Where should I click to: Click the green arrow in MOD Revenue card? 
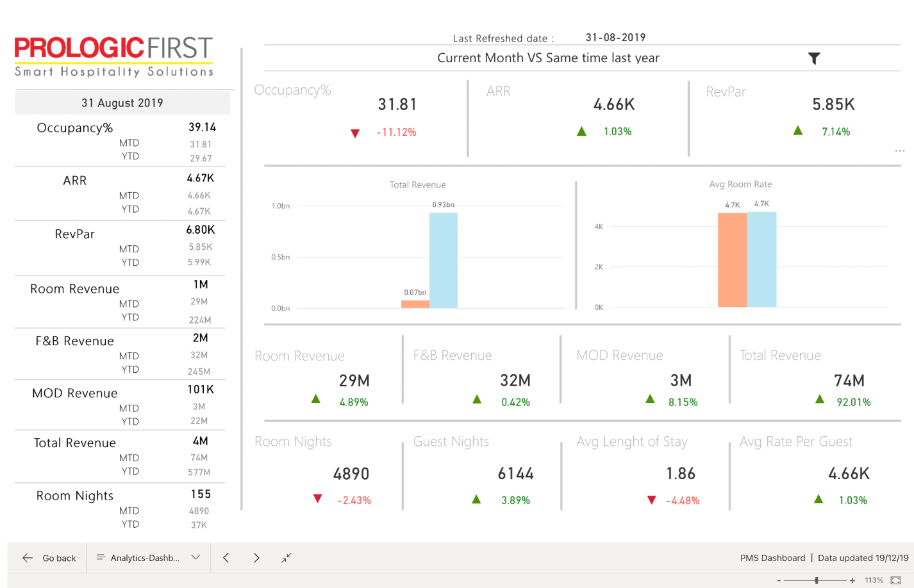(x=650, y=399)
